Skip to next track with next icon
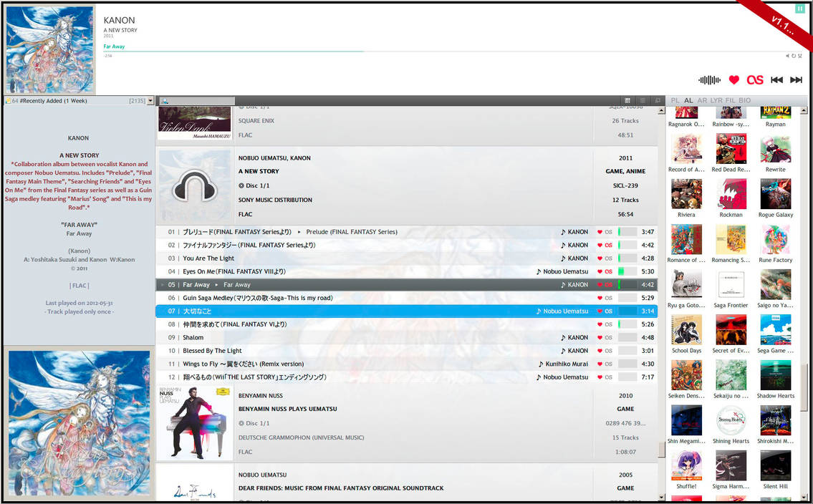The image size is (813, 504). [797, 80]
